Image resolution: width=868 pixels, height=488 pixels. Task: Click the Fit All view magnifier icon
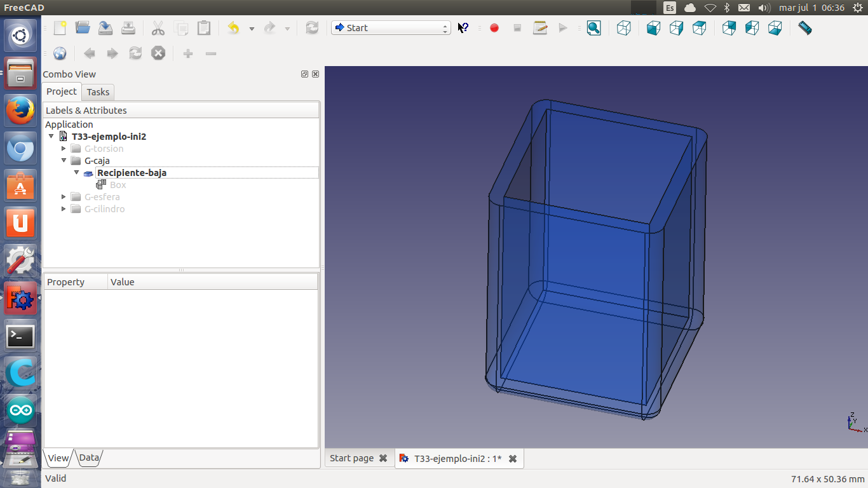[593, 28]
